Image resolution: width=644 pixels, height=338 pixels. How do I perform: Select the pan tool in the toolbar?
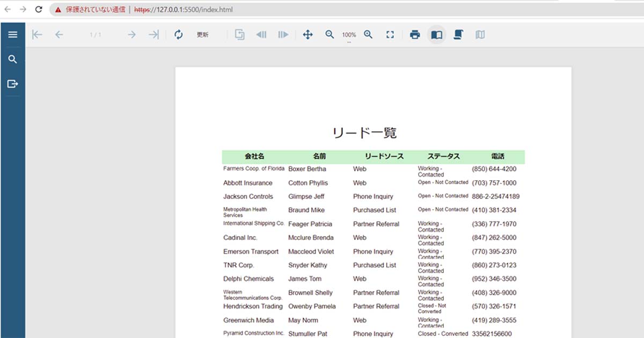point(308,34)
